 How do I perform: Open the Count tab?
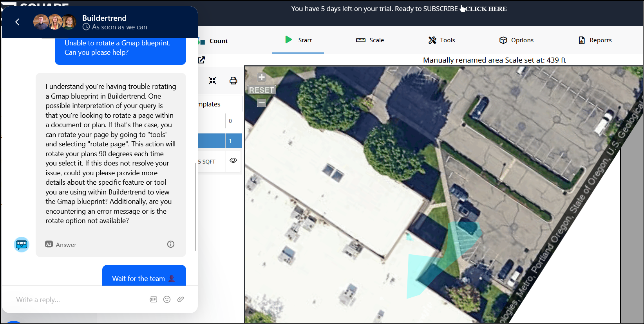click(x=218, y=41)
